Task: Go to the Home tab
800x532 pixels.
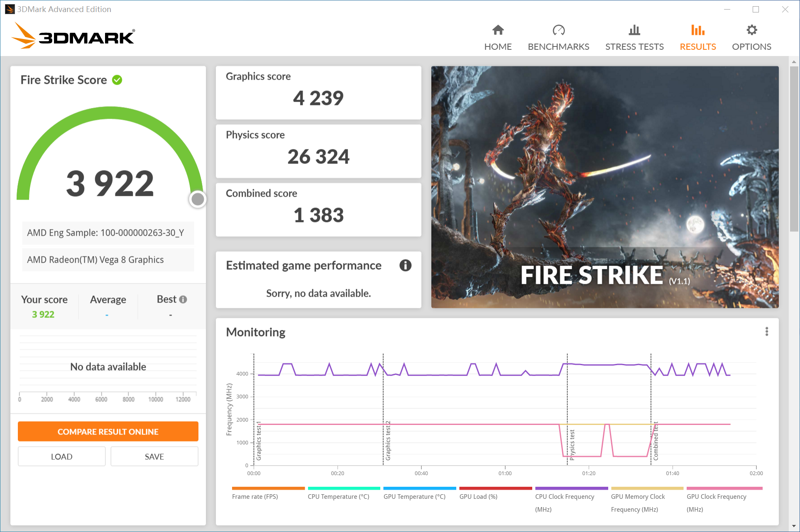Action: coord(498,38)
